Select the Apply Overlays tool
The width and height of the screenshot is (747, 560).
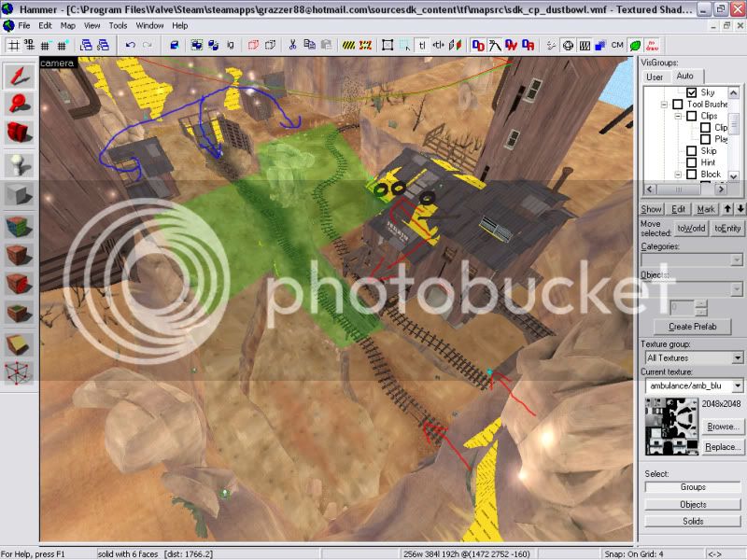(19, 313)
